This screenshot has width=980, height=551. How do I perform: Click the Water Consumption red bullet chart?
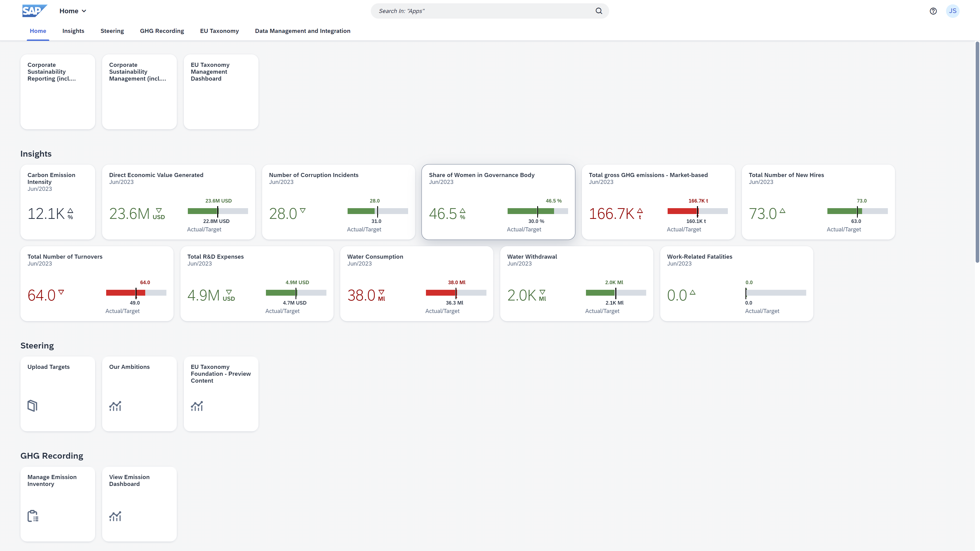pos(456,293)
